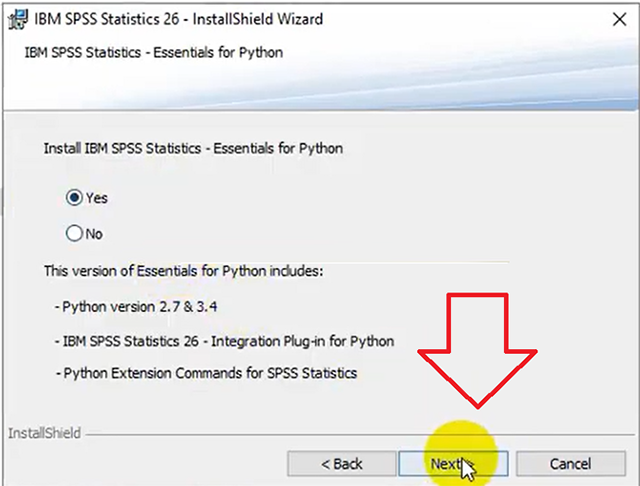Go back with the Back button
The height and width of the screenshot is (486, 640).
341,464
